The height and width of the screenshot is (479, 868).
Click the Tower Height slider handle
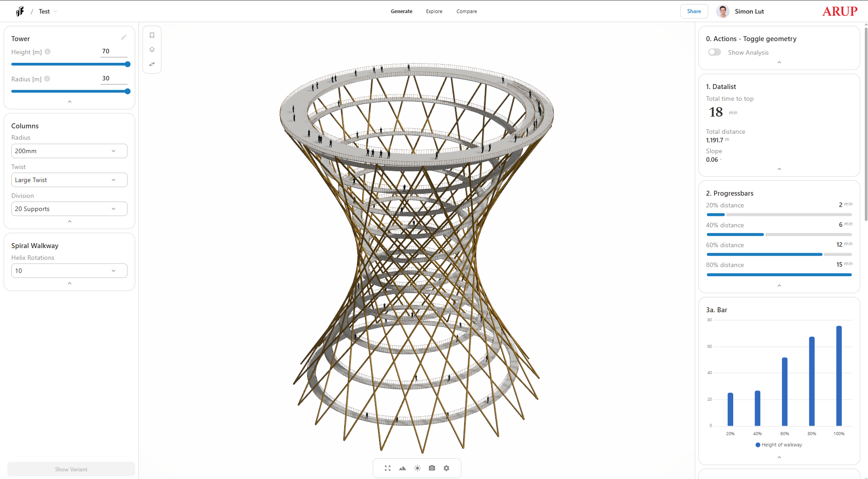[x=128, y=64]
